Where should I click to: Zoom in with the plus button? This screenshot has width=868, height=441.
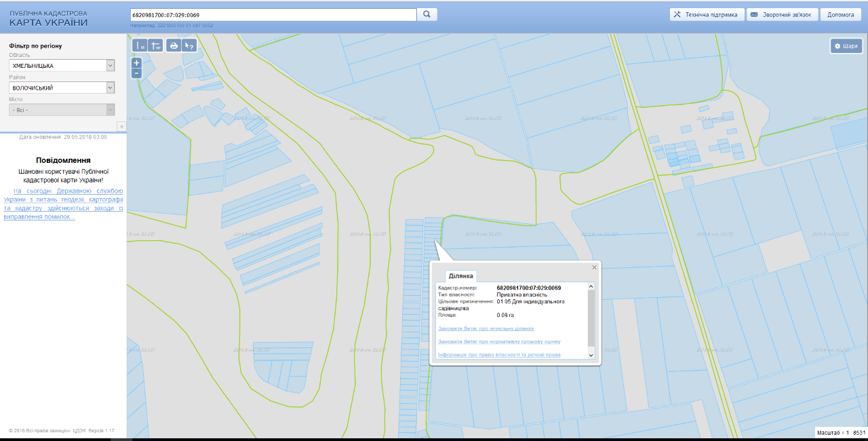pyautogui.click(x=136, y=62)
